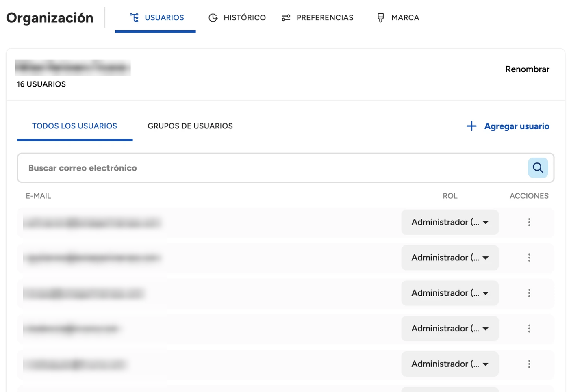The image size is (569, 392).
Task: Open the HISTÓRICO tab
Action: pyautogui.click(x=237, y=18)
